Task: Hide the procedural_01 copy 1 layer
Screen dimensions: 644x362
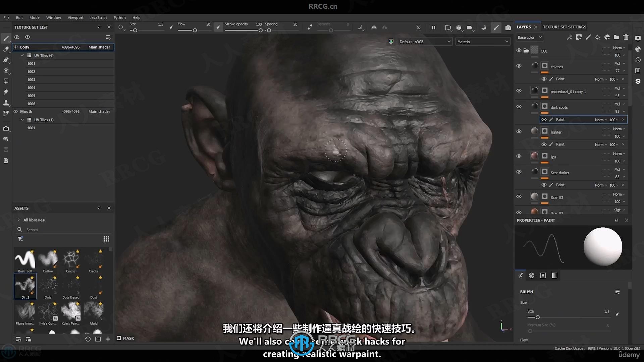Action: click(519, 91)
